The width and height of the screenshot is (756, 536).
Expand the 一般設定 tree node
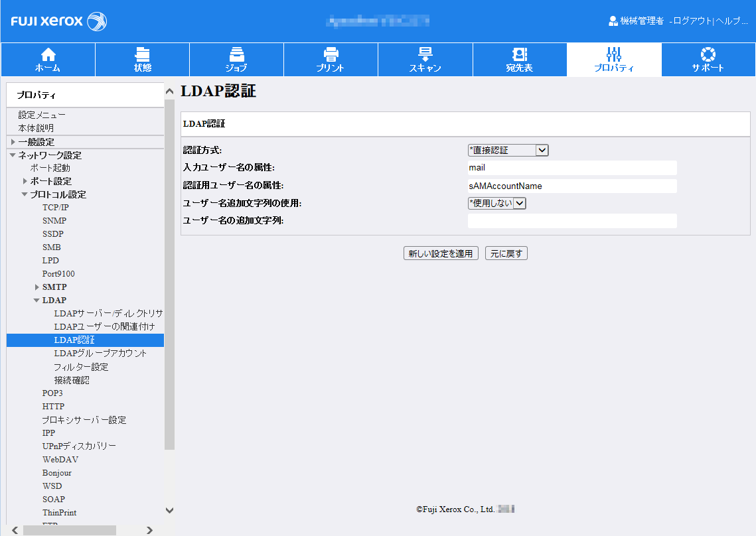(x=13, y=142)
